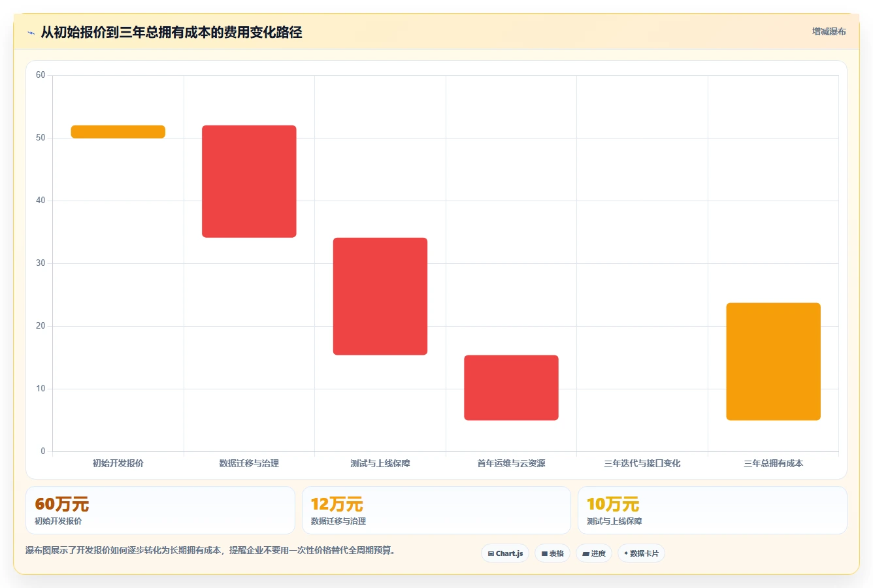The image size is (873, 588).
Task: Click the y-axis value 60
Action: point(41,75)
